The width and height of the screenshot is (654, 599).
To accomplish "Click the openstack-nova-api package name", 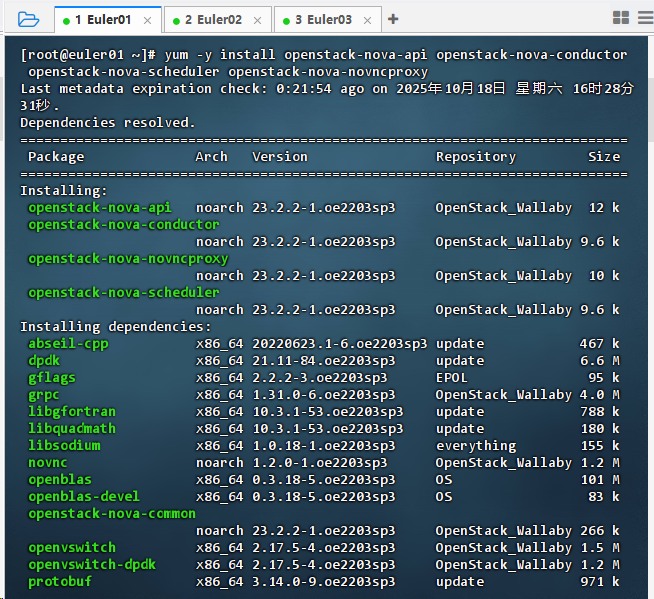I will tap(100, 208).
